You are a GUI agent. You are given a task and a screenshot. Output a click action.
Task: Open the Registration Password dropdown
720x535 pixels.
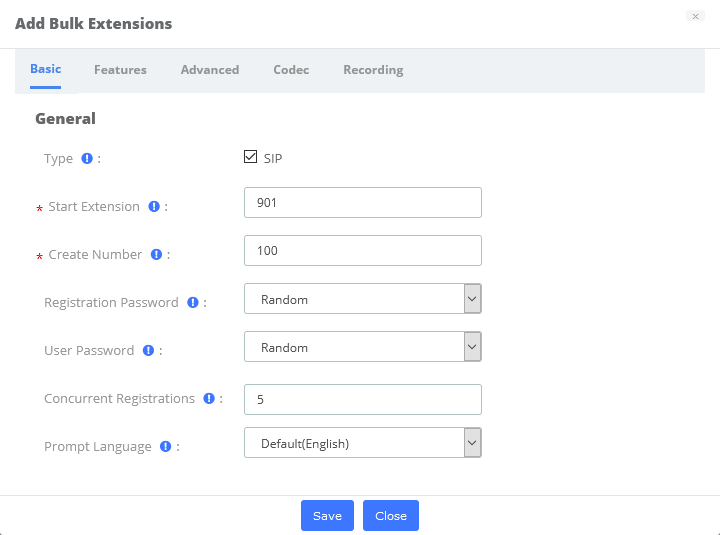pyautogui.click(x=363, y=299)
